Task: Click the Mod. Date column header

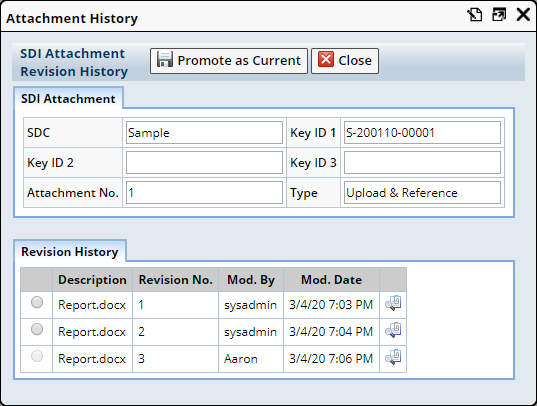Action: (x=332, y=280)
